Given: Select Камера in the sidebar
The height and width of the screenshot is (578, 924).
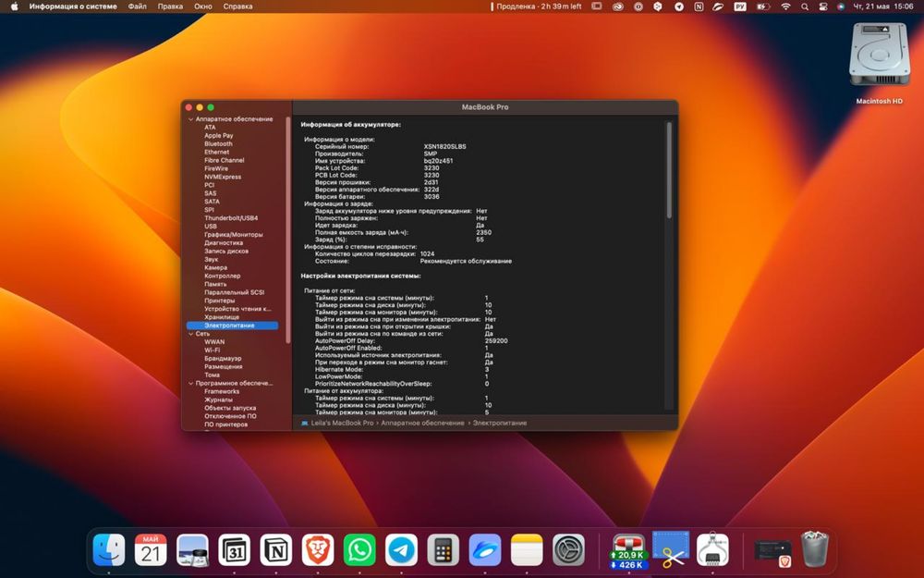Looking at the screenshot, I should tap(215, 268).
